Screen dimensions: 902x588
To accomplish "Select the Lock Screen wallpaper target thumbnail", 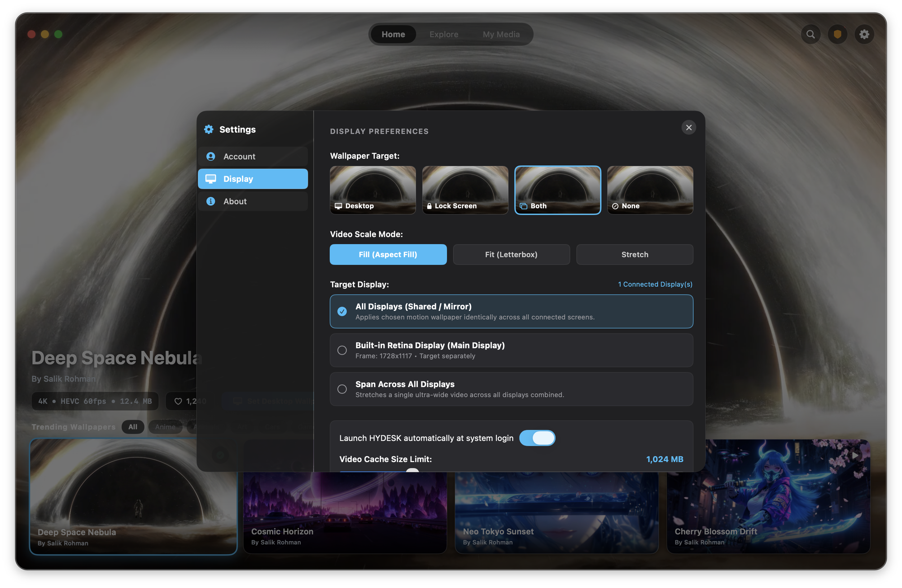I will pos(465,190).
